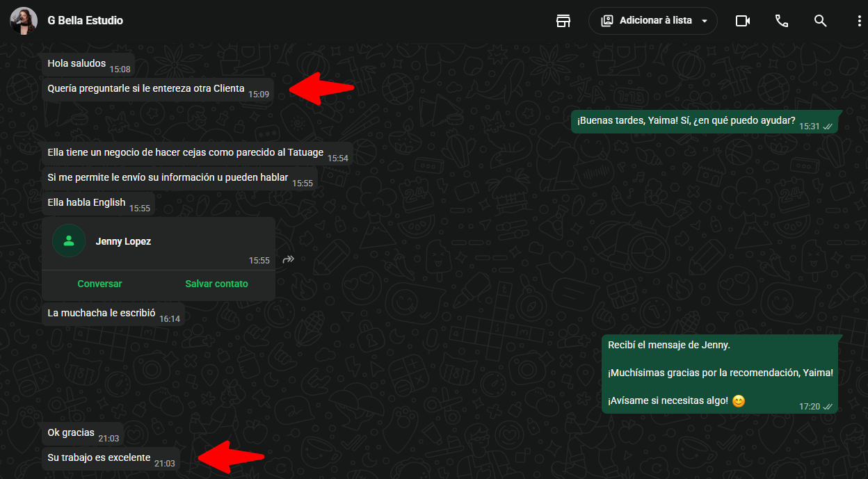
Task: Click the Jenny Lopez contact avatar icon
Action: click(x=69, y=241)
